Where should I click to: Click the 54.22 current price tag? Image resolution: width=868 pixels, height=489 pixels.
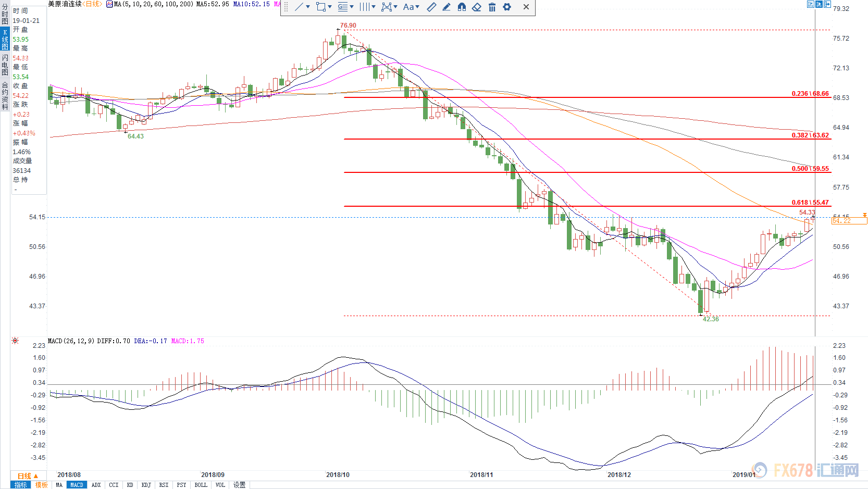click(x=849, y=221)
